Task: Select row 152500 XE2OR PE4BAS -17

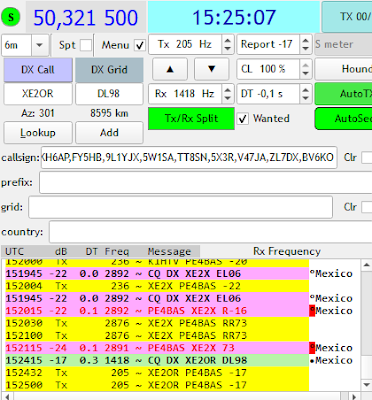Action: pyautogui.click(x=157, y=385)
